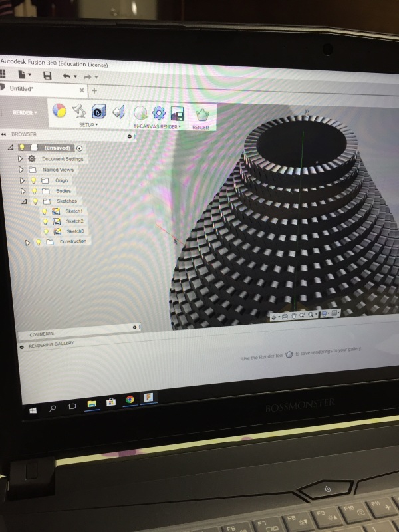Select the Pan hand tool
399x532 pixels.
point(293,315)
